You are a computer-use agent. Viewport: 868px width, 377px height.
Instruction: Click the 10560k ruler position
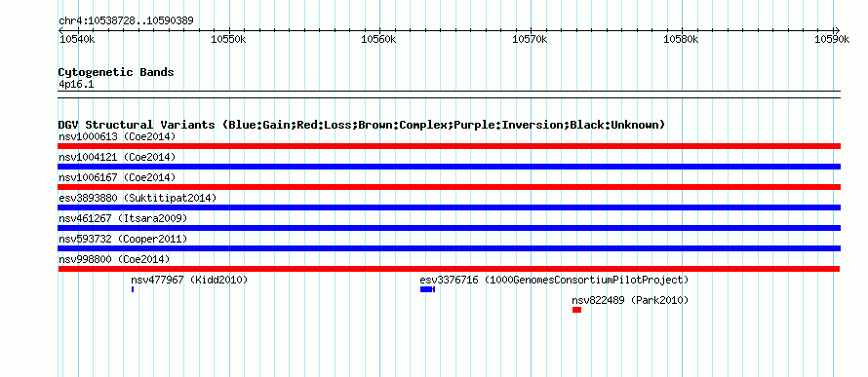click(x=379, y=39)
